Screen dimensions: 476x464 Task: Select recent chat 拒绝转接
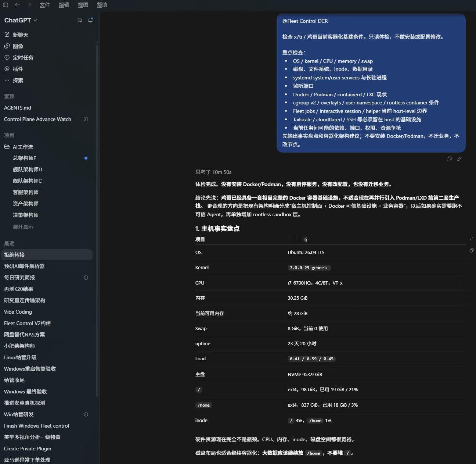(47, 255)
